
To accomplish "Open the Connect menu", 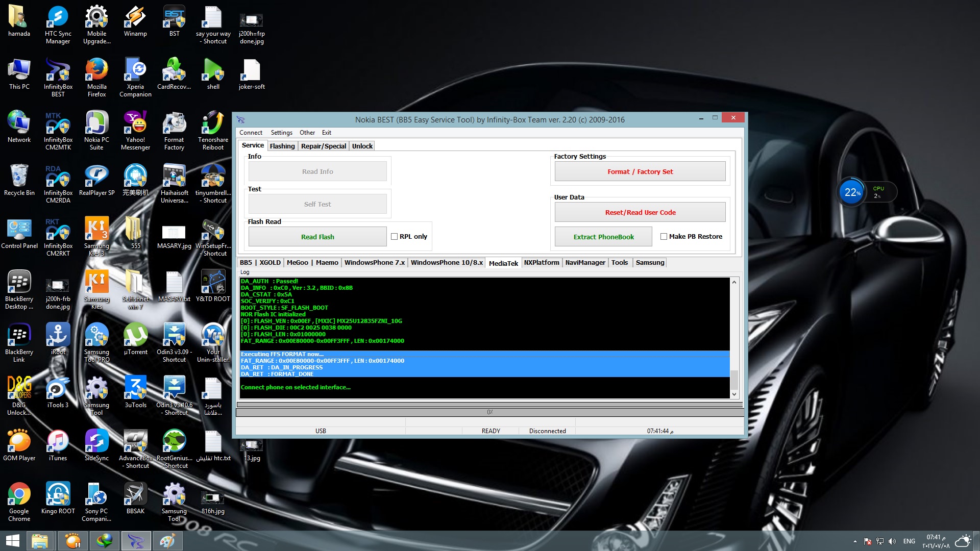I will pos(251,133).
